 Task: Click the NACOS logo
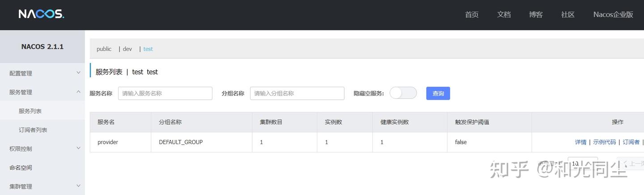point(41,14)
